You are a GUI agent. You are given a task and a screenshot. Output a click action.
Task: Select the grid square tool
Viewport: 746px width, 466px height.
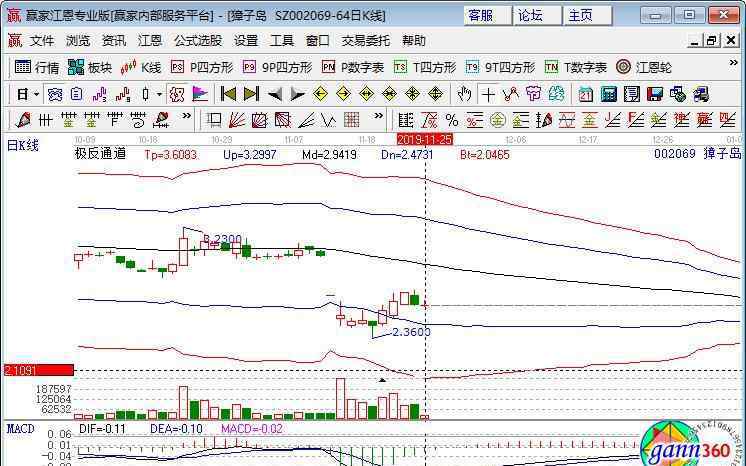(x=352, y=119)
